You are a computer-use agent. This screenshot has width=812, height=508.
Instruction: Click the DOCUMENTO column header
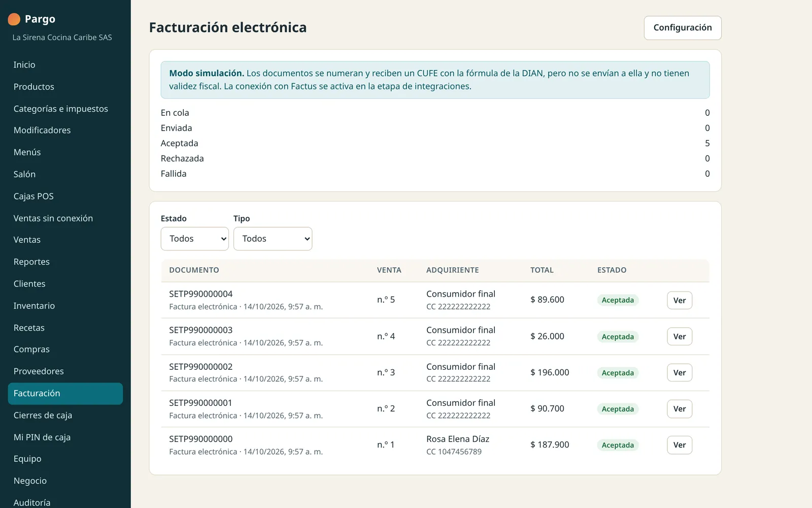(x=194, y=270)
